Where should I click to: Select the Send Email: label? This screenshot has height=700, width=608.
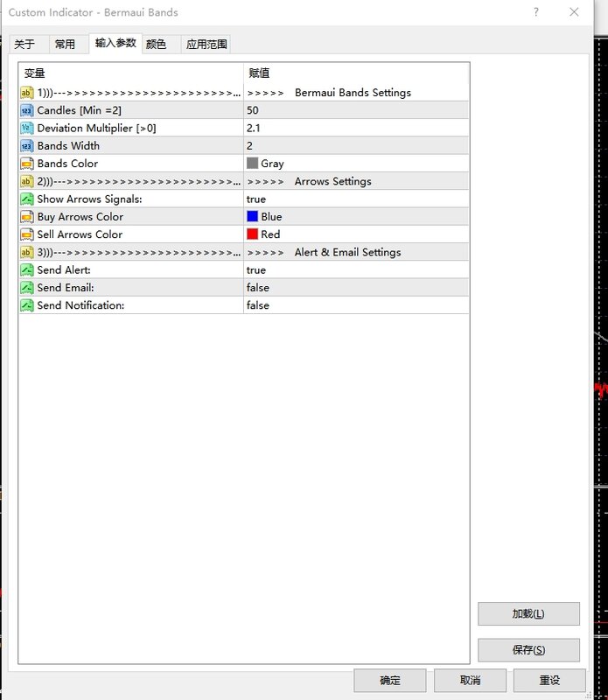pyautogui.click(x=66, y=288)
